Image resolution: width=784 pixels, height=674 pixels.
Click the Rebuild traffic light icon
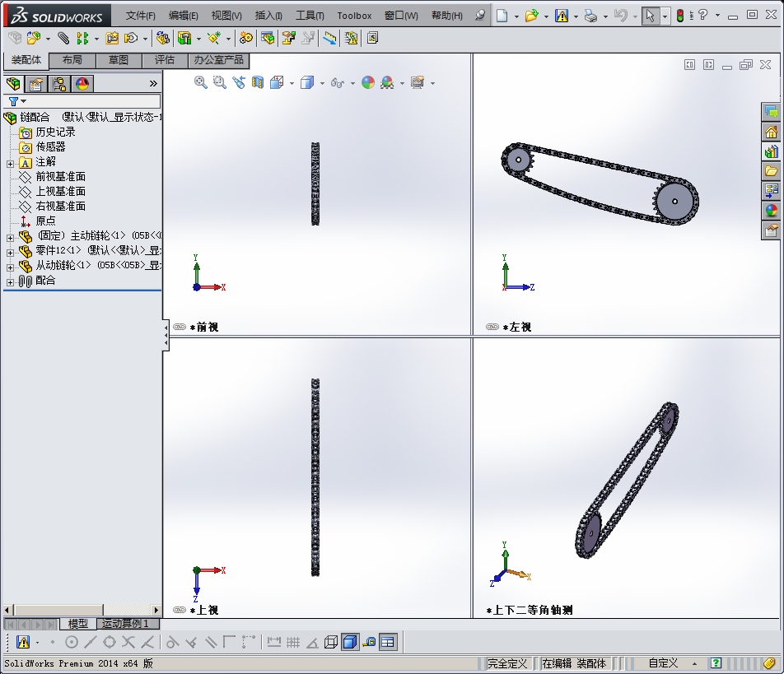[x=680, y=16]
